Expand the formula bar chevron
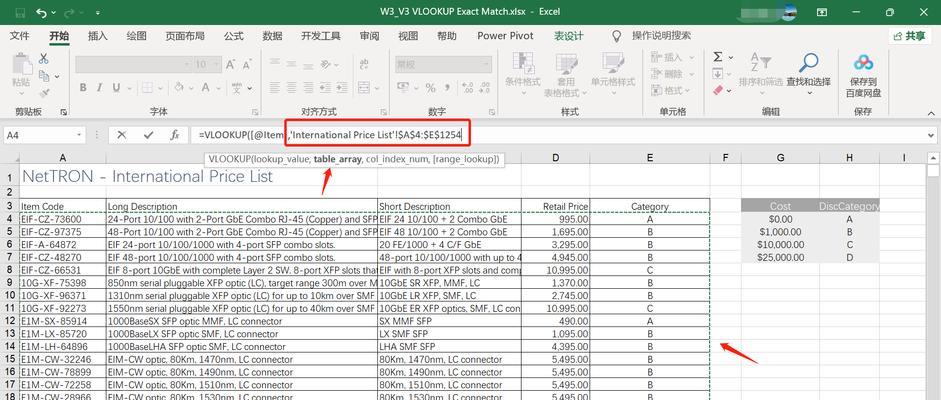This screenshot has height=400, width=941. pos(931,136)
